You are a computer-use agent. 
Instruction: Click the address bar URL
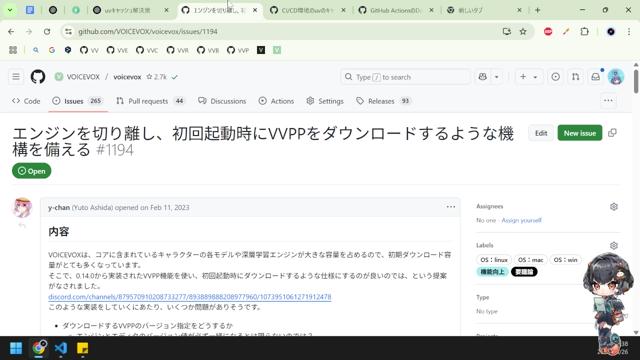pos(148,31)
